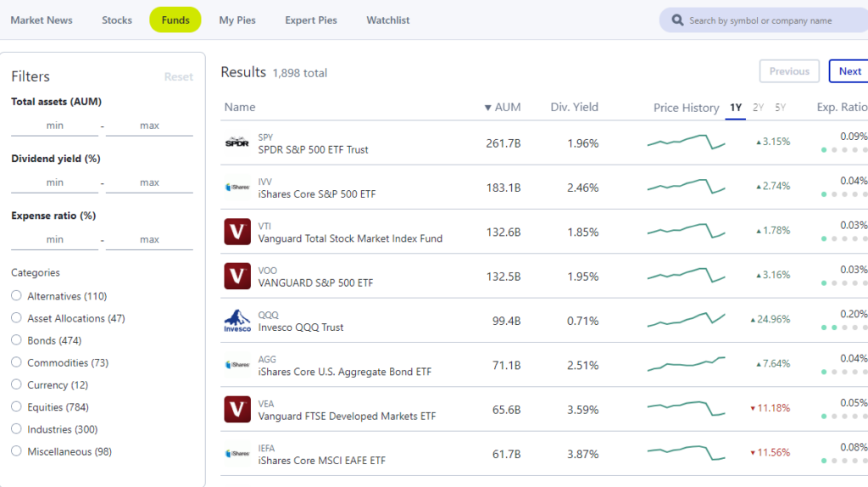This screenshot has height=487, width=868.
Task: Select the Alternatives (110) category
Action: pyautogui.click(x=16, y=296)
